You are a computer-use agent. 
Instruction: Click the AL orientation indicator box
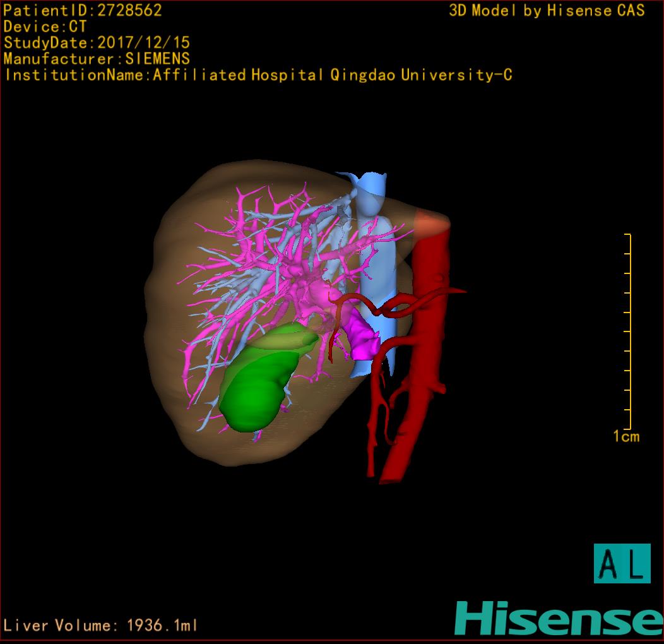pyautogui.click(x=622, y=563)
